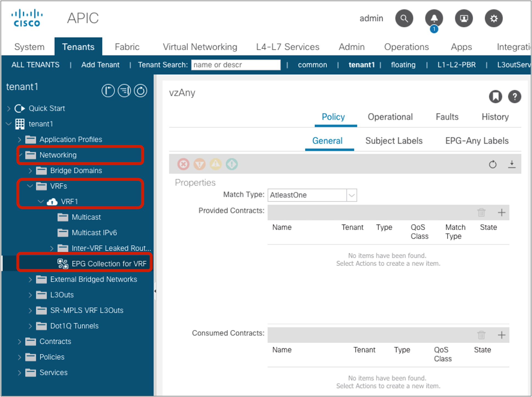Click the refresh icon above Properties
Image resolution: width=532 pixels, height=397 pixels.
(x=492, y=164)
